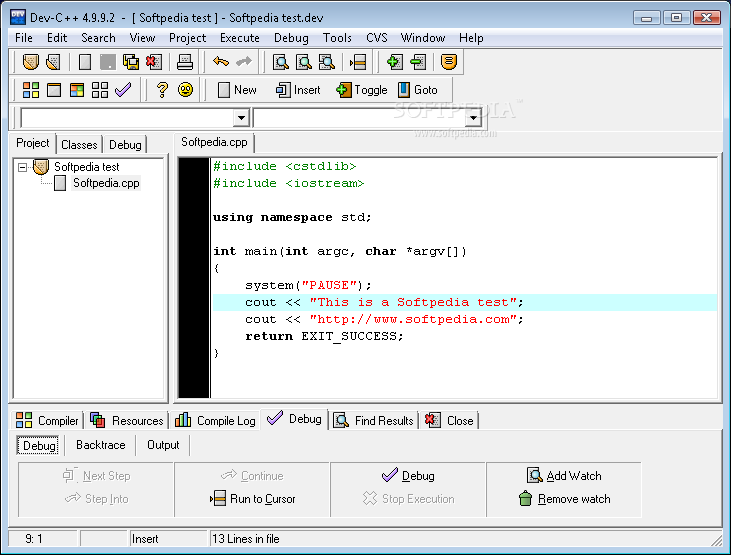The image size is (731, 555).
Task: Click the Remove watch button
Action: 564,499
